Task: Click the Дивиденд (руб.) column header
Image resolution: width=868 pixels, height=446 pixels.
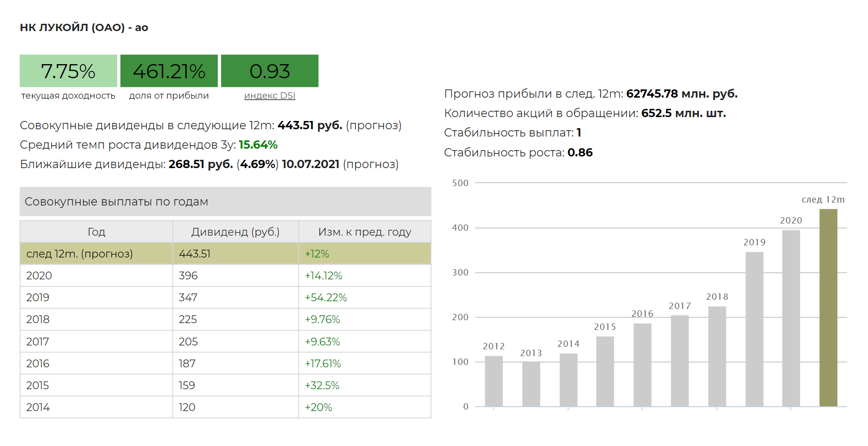Action: 235,232
